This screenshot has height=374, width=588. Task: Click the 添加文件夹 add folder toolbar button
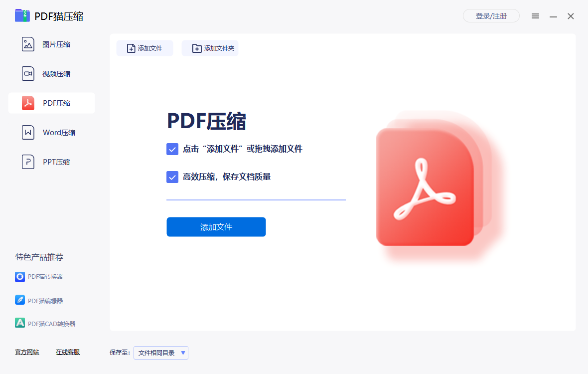click(210, 48)
